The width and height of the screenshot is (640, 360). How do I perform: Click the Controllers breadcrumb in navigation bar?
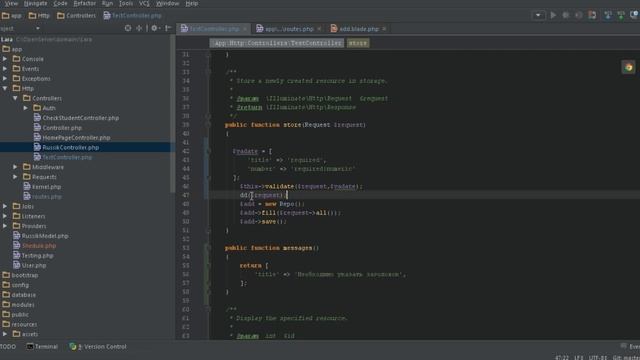[x=76, y=16]
